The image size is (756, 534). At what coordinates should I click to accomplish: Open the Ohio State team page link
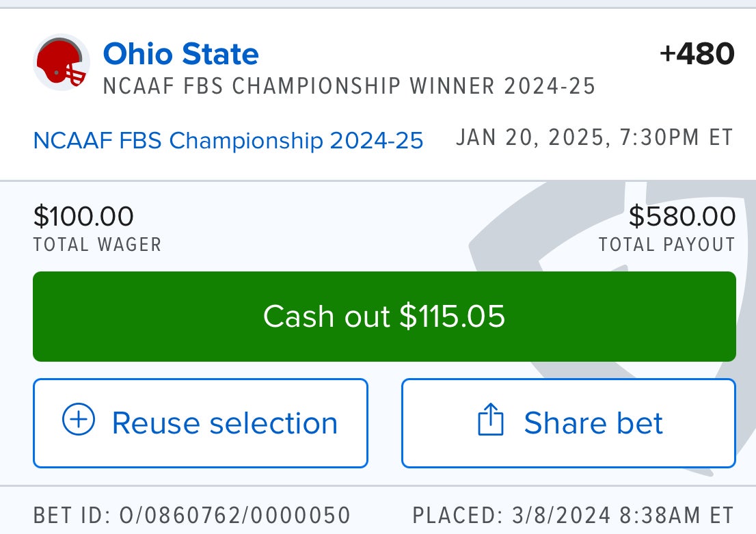[180, 54]
